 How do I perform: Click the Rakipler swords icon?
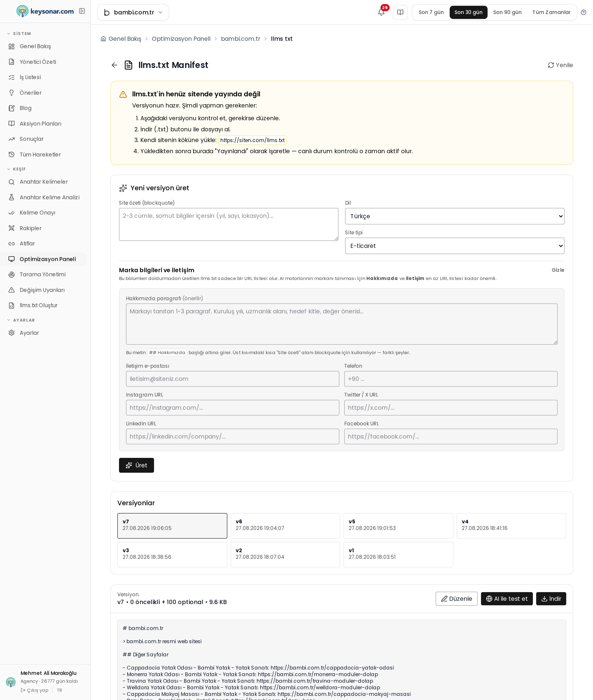12,228
